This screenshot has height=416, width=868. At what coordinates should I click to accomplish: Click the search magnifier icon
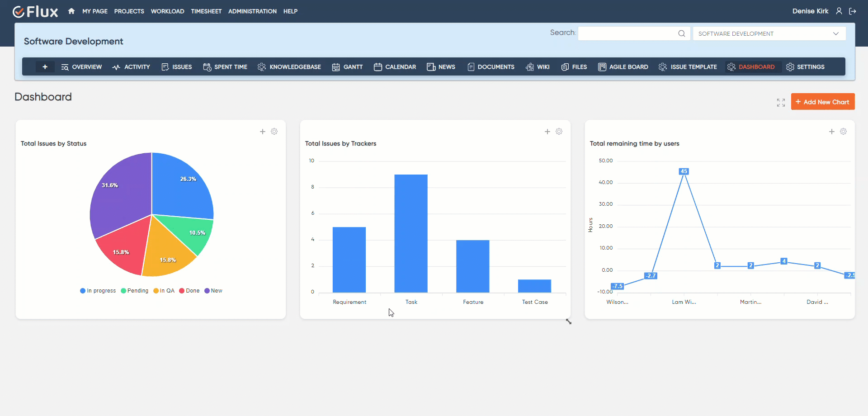pyautogui.click(x=682, y=33)
